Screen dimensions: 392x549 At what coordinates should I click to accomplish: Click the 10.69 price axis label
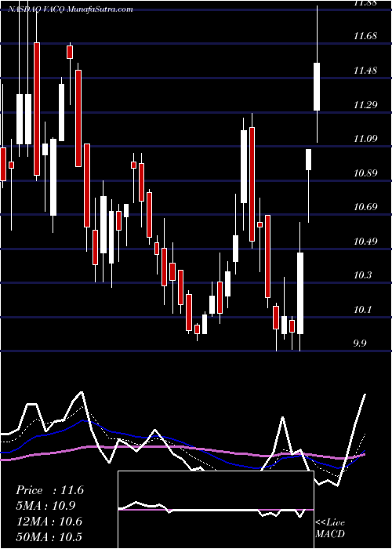(x=365, y=206)
